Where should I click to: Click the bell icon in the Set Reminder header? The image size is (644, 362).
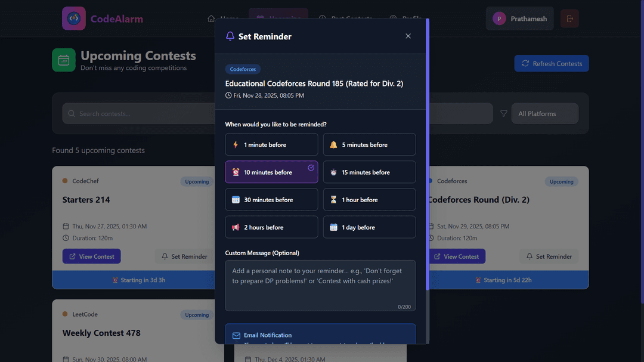pyautogui.click(x=230, y=36)
